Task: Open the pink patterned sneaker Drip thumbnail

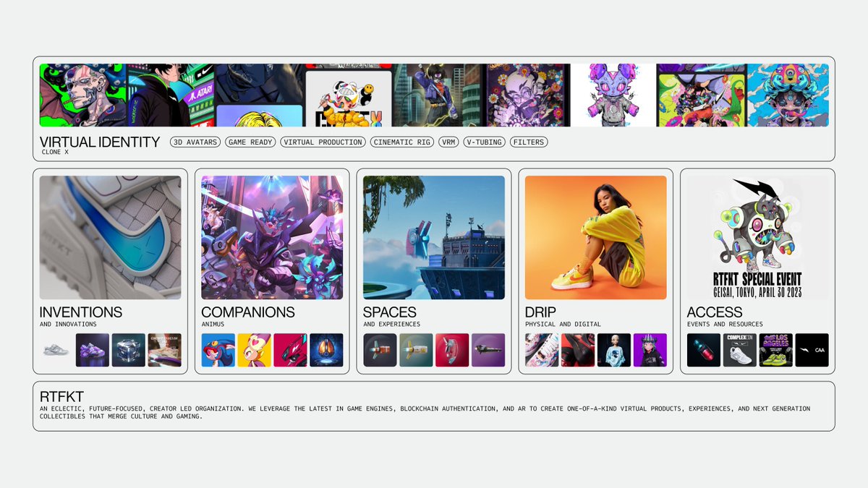Action: 542,350
